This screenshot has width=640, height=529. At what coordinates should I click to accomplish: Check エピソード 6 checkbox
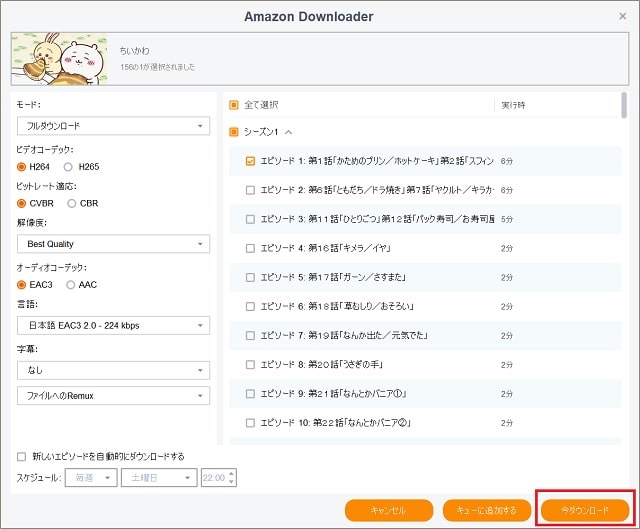(250, 306)
